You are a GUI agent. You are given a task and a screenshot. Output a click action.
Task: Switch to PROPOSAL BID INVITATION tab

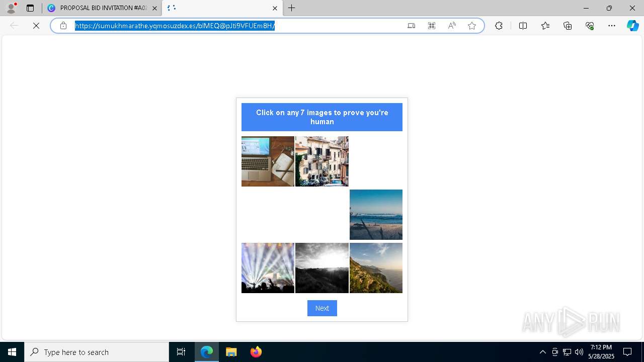point(102,8)
